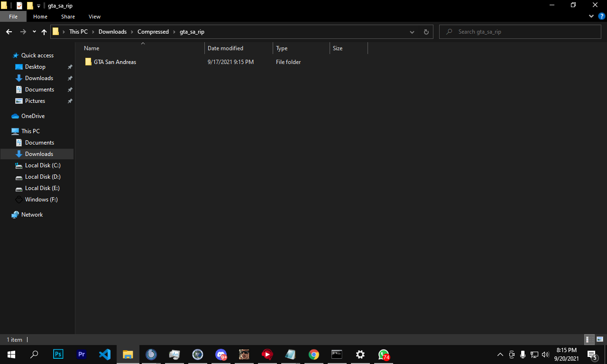
Task: Launch Photoshop from taskbar
Action: 58,355
